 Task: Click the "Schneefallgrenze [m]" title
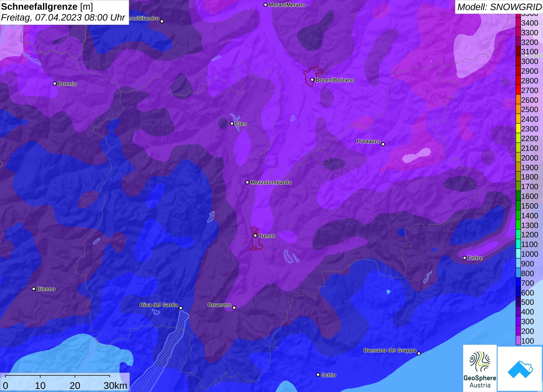[x=47, y=7]
